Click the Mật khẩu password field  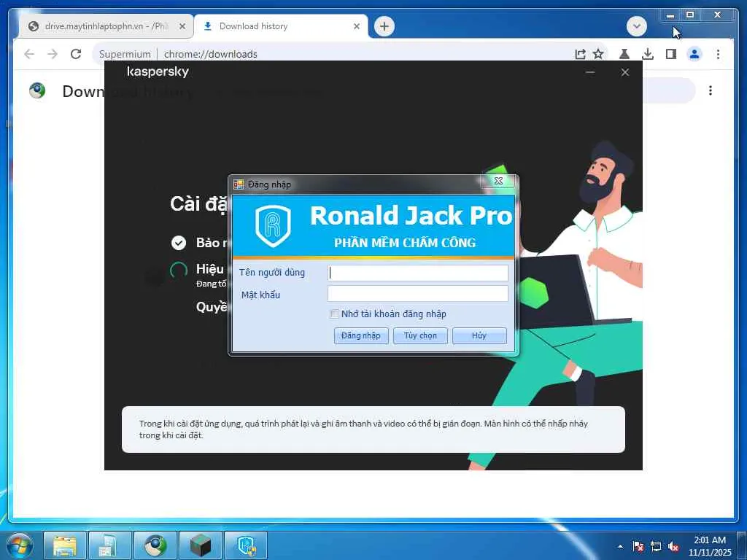[x=418, y=294]
